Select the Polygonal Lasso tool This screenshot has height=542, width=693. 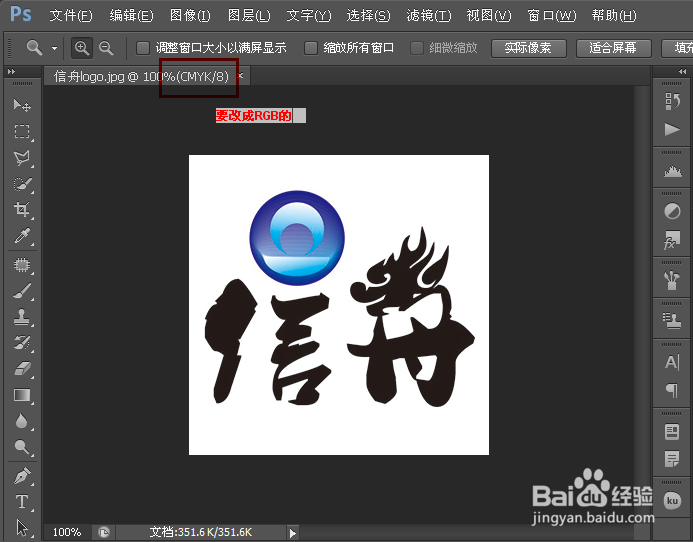[22, 157]
